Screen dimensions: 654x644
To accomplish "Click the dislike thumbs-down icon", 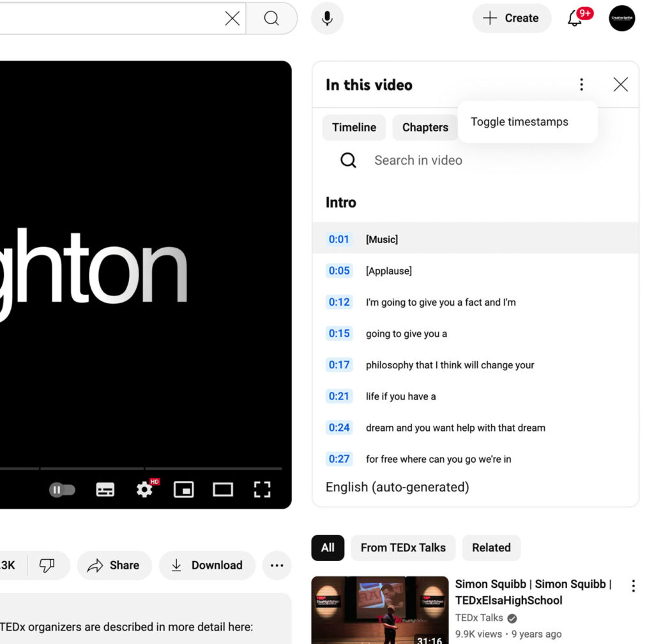I will pos(47,565).
